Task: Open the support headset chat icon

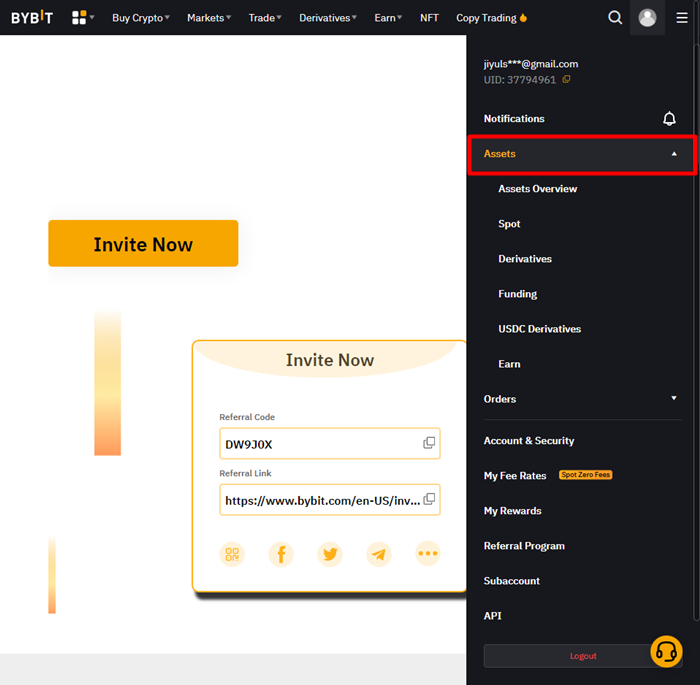Action: pyautogui.click(x=666, y=652)
